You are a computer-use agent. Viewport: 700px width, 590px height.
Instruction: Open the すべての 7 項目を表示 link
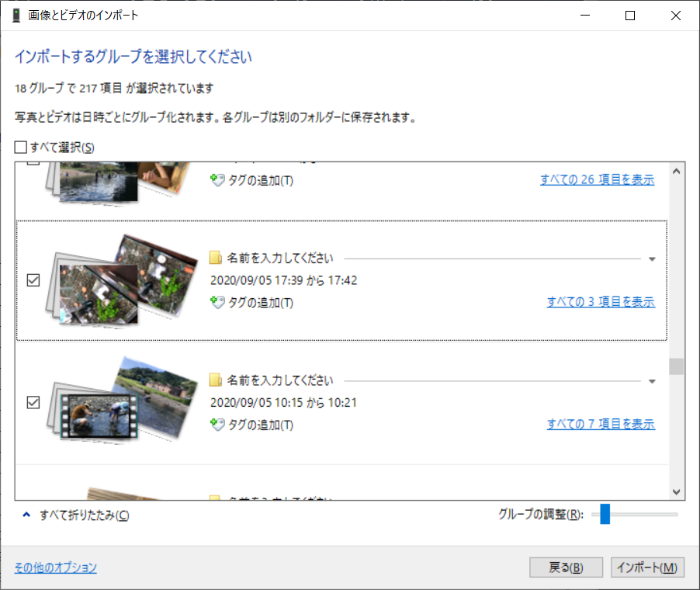601,424
